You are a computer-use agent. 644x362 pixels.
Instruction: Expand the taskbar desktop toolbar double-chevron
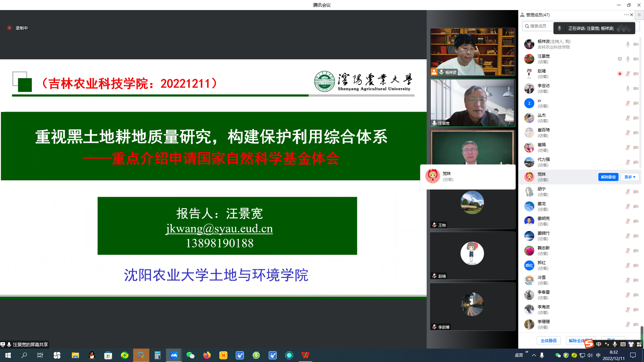[527, 352]
